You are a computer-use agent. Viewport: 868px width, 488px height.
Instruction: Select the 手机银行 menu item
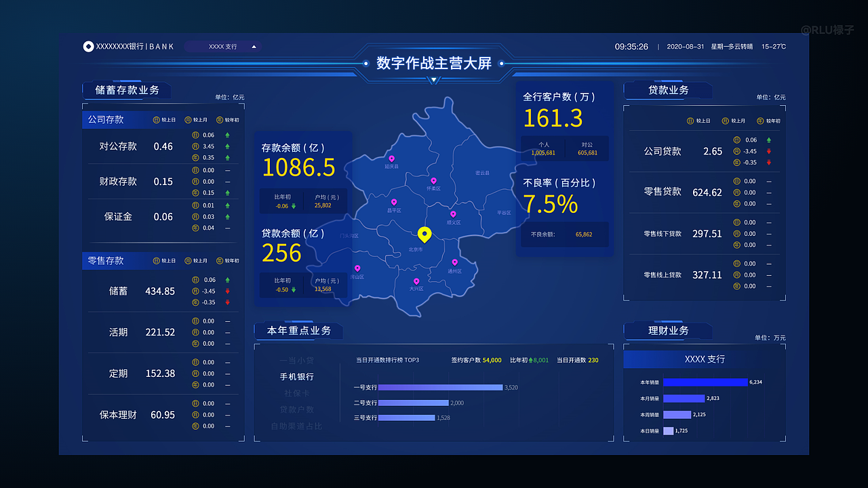pos(296,377)
